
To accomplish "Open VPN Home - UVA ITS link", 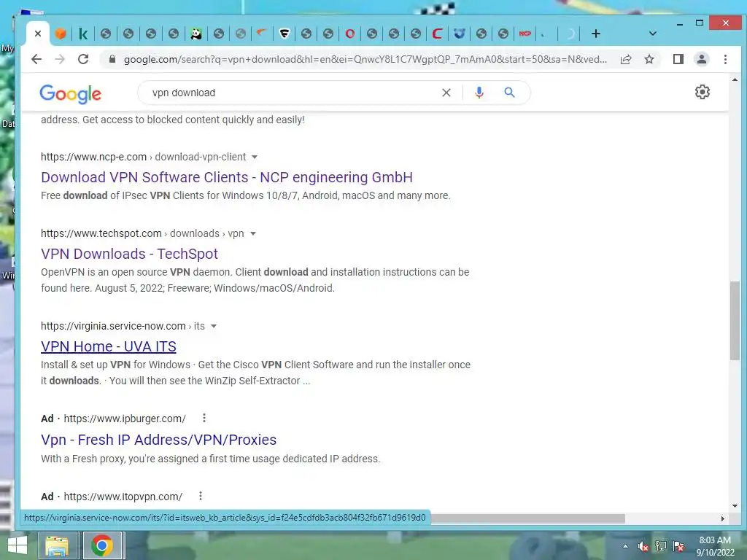I will [109, 346].
